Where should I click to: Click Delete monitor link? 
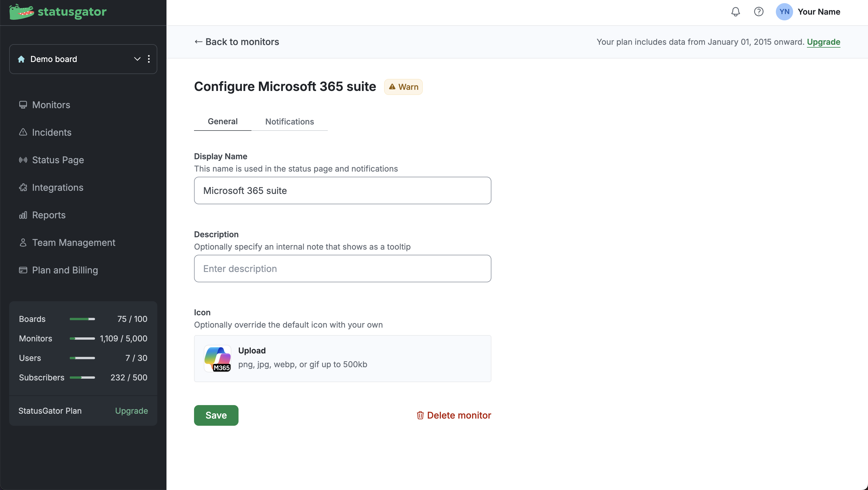click(x=454, y=415)
